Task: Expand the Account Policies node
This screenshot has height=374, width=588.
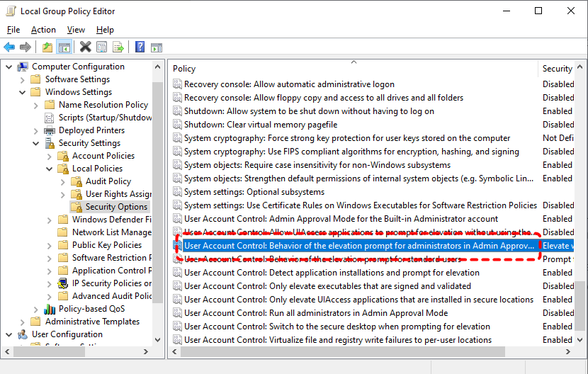Action: click(x=49, y=156)
